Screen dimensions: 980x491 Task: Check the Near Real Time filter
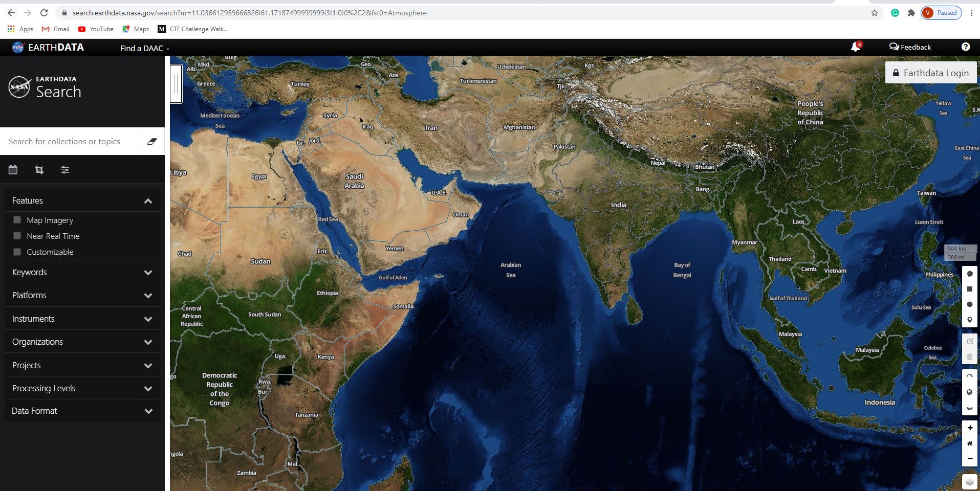(17, 235)
